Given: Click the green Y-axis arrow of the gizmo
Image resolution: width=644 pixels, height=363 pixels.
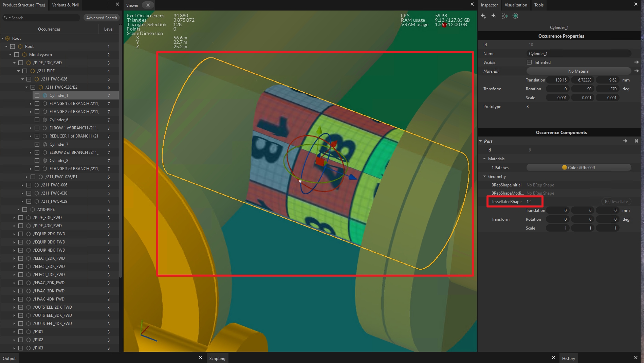Looking at the screenshot, I should (x=319, y=130).
